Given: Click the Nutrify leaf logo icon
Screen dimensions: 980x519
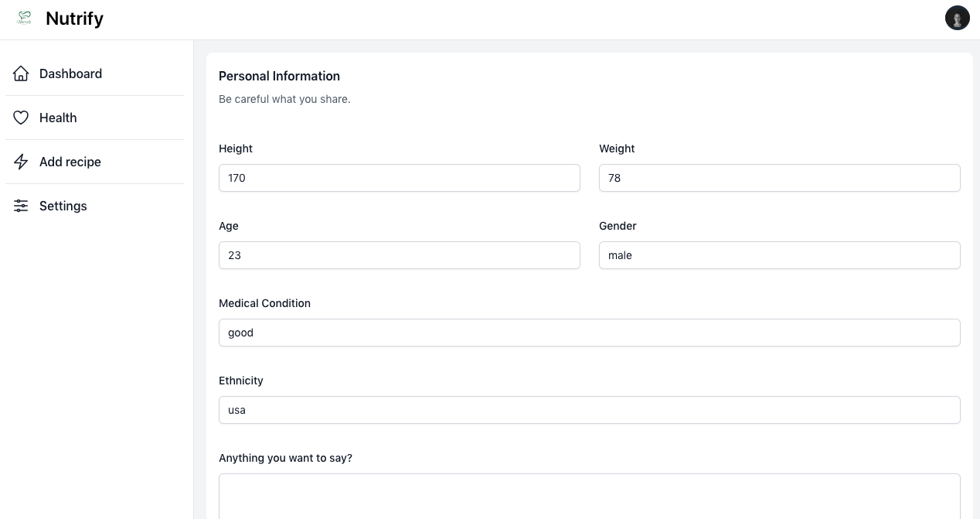Looking at the screenshot, I should tap(25, 18).
